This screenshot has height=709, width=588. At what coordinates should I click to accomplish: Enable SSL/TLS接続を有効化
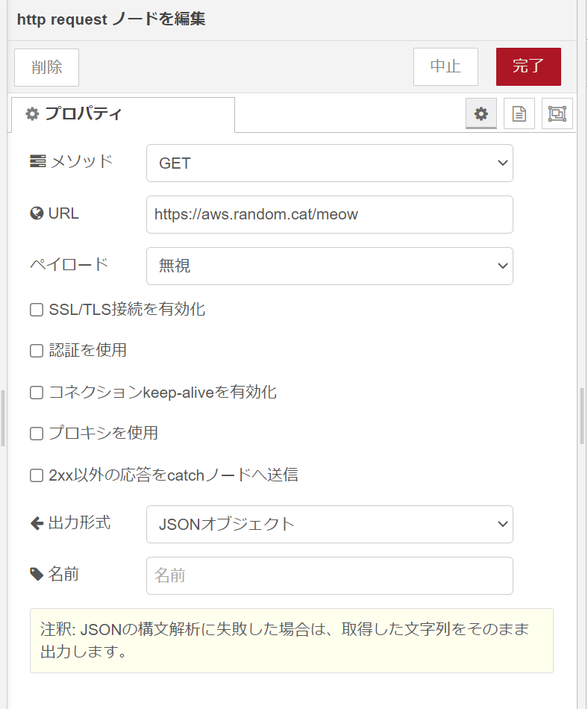coord(36,310)
